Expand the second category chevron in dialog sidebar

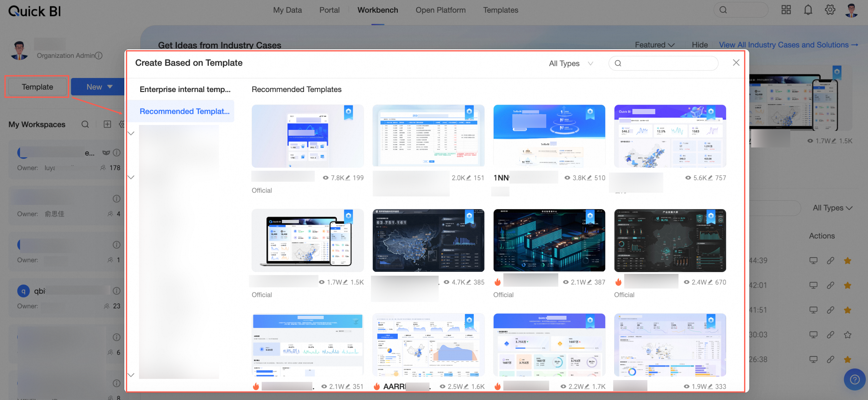tap(132, 177)
